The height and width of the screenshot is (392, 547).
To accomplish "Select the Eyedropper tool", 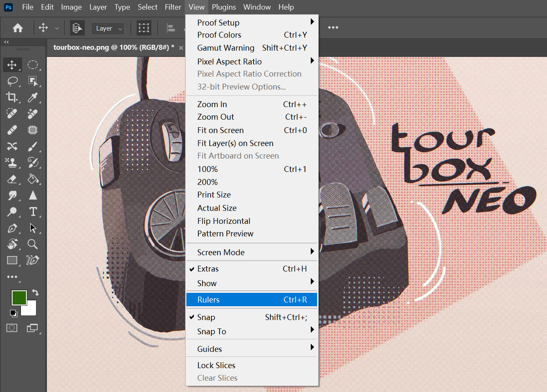I will (33, 97).
